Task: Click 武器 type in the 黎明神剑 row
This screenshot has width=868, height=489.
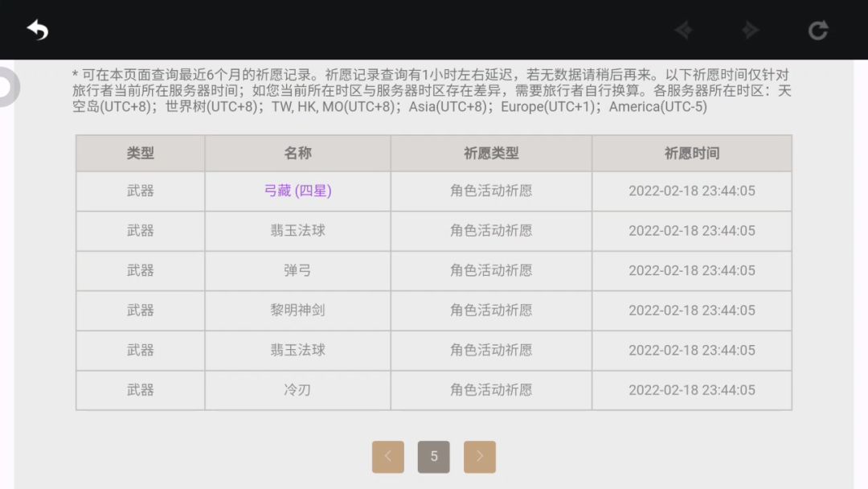Action: pos(140,310)
